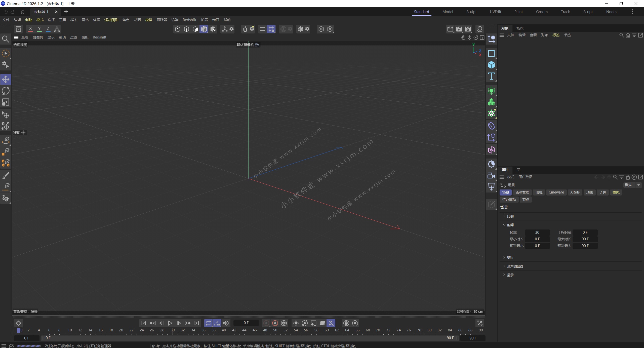Open the 默认 preset dropdown

tap(638, 185)
